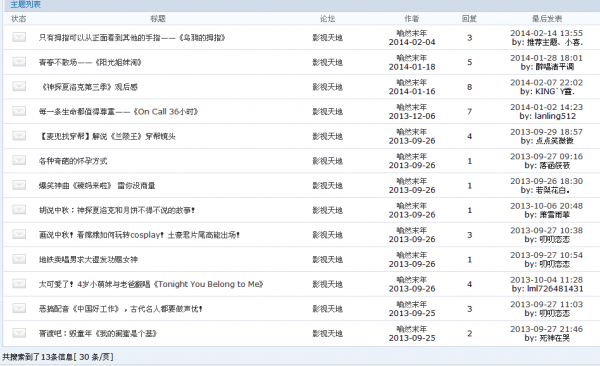Image resolution: width=600 pixels, height=366 pixels.
Task: Click the last post time 2014-01-02 14:23
Action: [x=546, y=107]
